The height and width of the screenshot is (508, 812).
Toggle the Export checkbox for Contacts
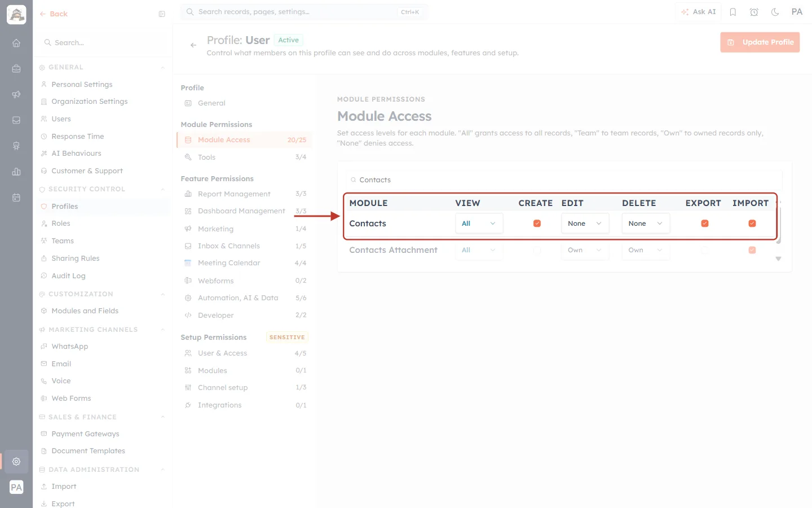click(704, 224)
